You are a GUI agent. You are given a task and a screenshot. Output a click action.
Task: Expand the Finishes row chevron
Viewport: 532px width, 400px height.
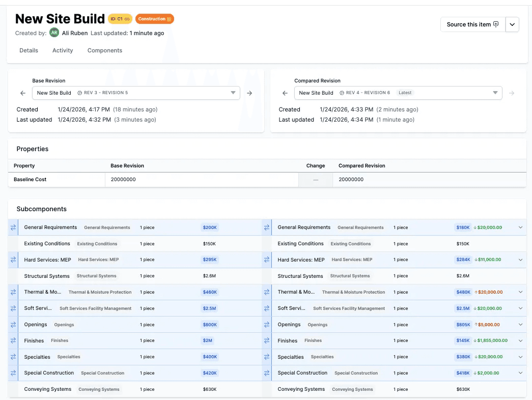coord(520,340)
